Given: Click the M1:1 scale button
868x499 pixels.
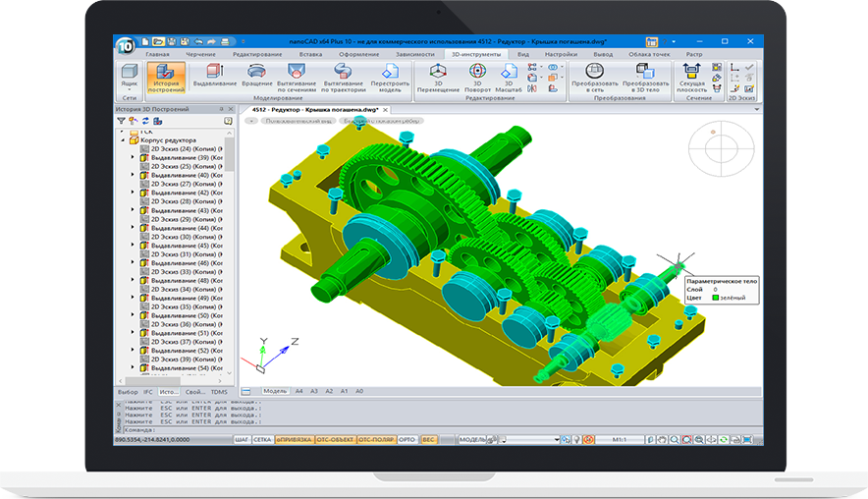Looking at the screenshot, I should pyautogui.click(x=620, y=440).
